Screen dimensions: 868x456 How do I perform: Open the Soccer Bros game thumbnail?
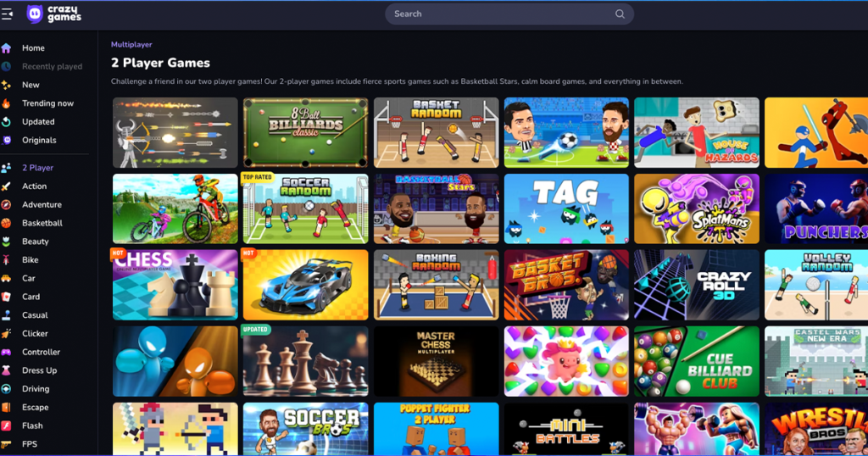tap(305, 429)
